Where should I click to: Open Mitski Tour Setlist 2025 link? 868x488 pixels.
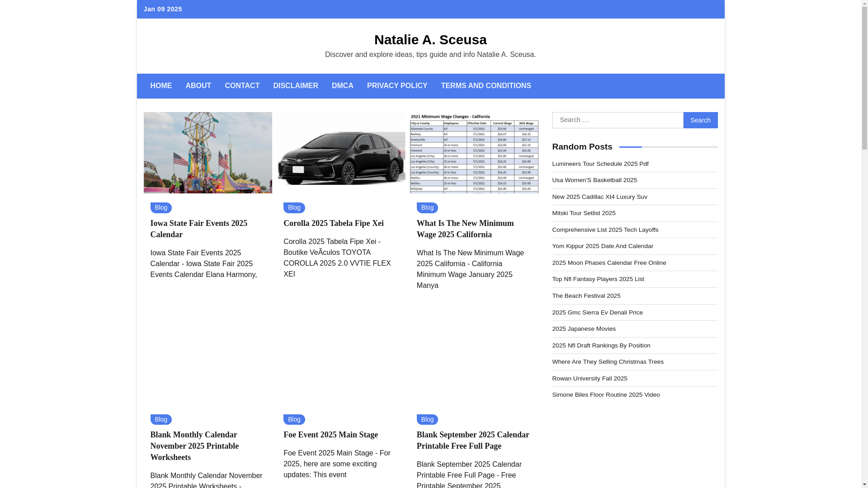click(x=584, y=213)
